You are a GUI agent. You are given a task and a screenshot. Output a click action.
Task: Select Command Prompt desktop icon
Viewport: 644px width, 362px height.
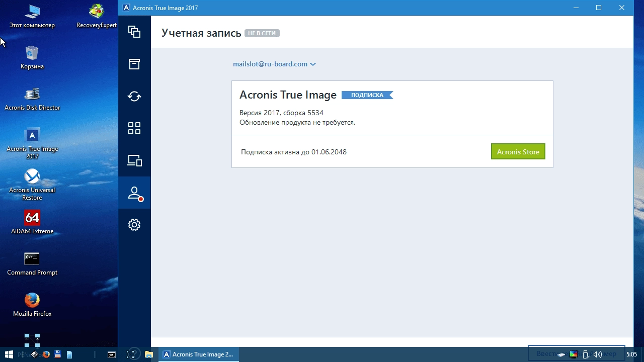(x=32, y=264)
